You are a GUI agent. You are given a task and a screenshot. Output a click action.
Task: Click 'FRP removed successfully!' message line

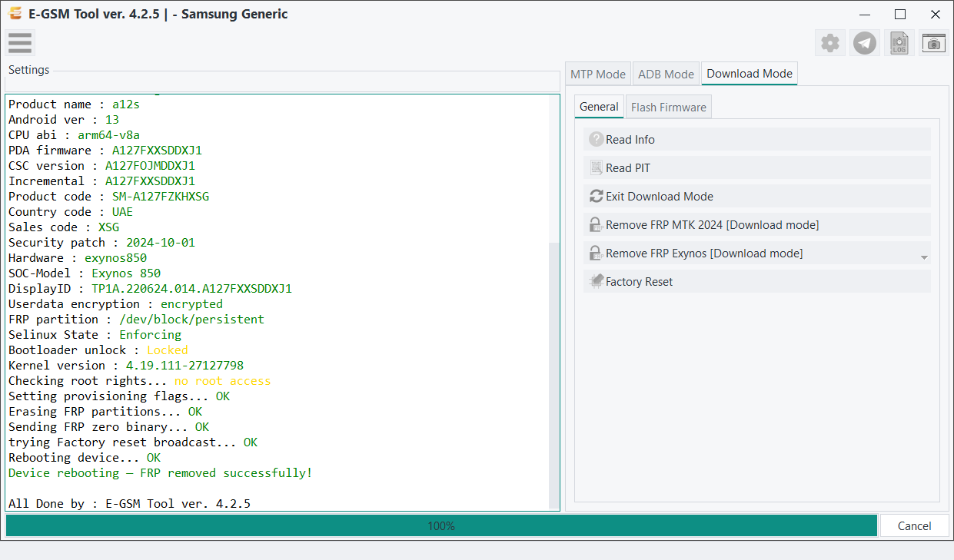161,472
